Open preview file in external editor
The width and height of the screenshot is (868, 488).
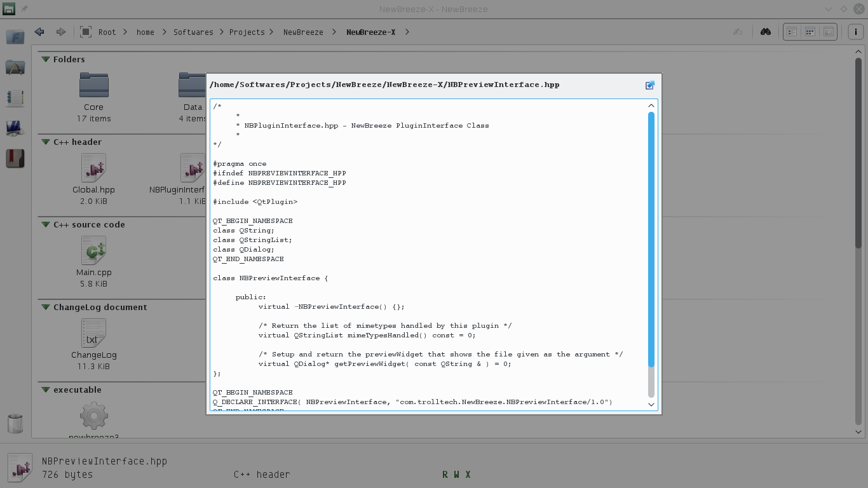coord(650,85)
